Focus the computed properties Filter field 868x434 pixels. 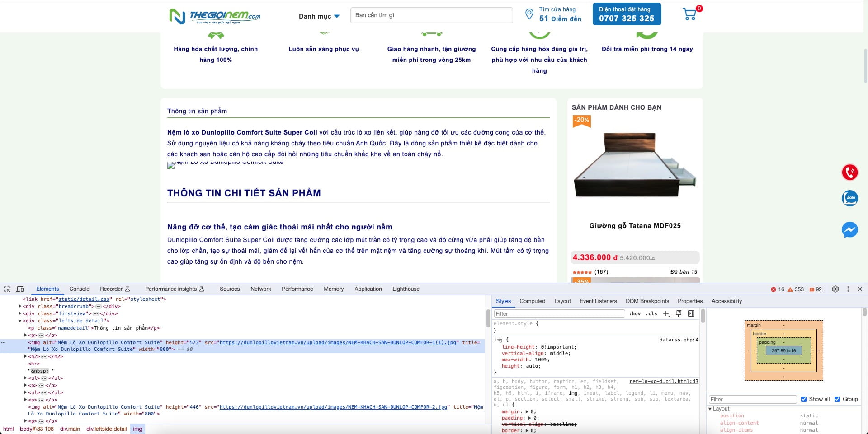click(752, 400)
